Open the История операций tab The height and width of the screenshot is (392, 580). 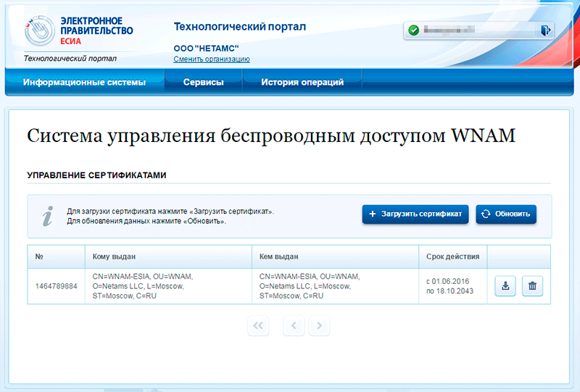coord(302,83)
